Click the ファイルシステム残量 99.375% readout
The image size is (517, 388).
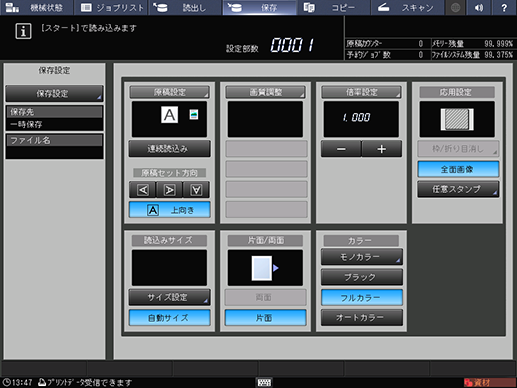tap(498, 55)
